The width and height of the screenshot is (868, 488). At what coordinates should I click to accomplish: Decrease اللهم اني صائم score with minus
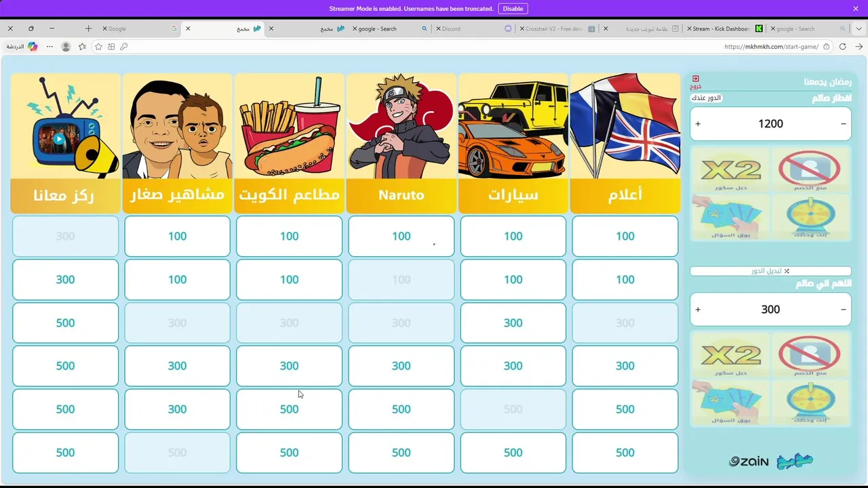tap(844, 310)
